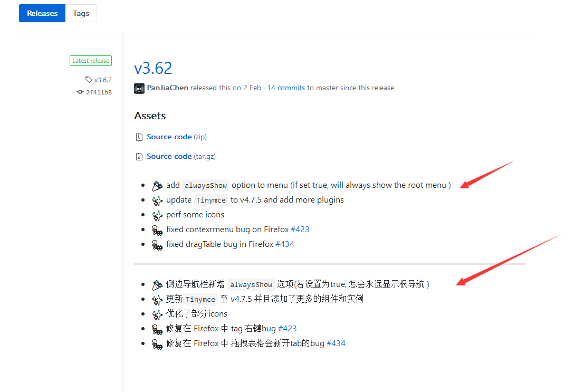Click the Latest release label
584x392 pixels.
click(x=90, y=60)
